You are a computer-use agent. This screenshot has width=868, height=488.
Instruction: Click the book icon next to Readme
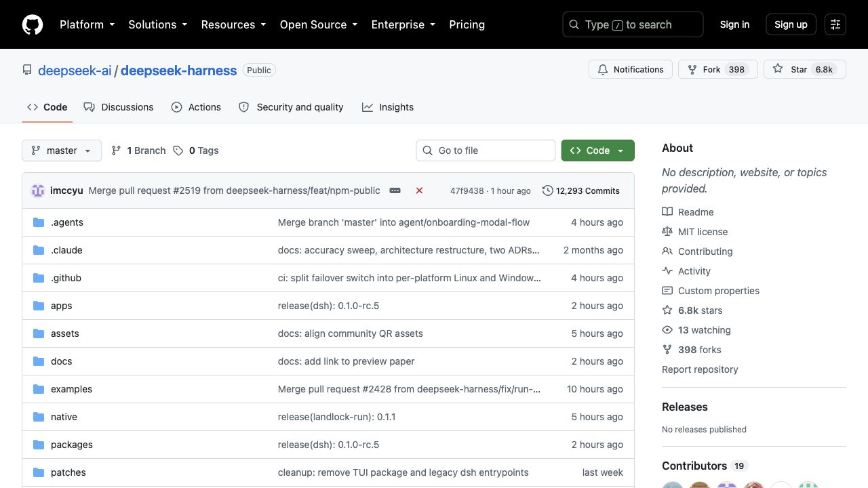pyautogui.click(x=667, y=211)
